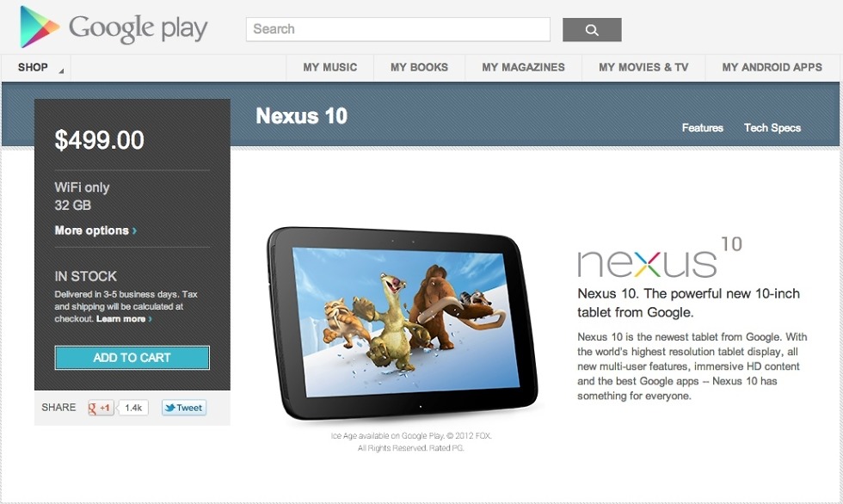Open MY MOVIES & TV
Image resolution: width=843 pixels, height=504 pixels.
(643, 68)
